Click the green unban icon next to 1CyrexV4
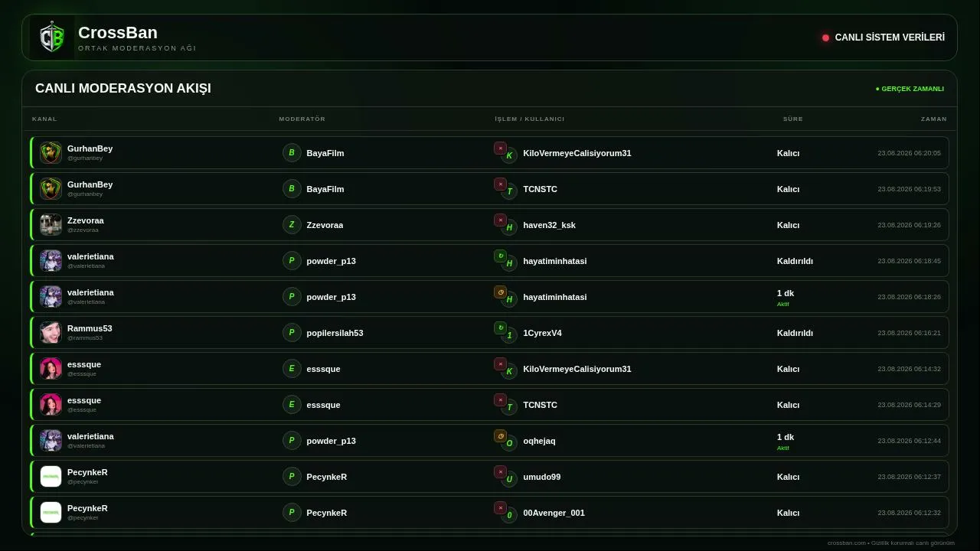Image resolution: width=980 pixels, height=551 pixels. (500, 328)
